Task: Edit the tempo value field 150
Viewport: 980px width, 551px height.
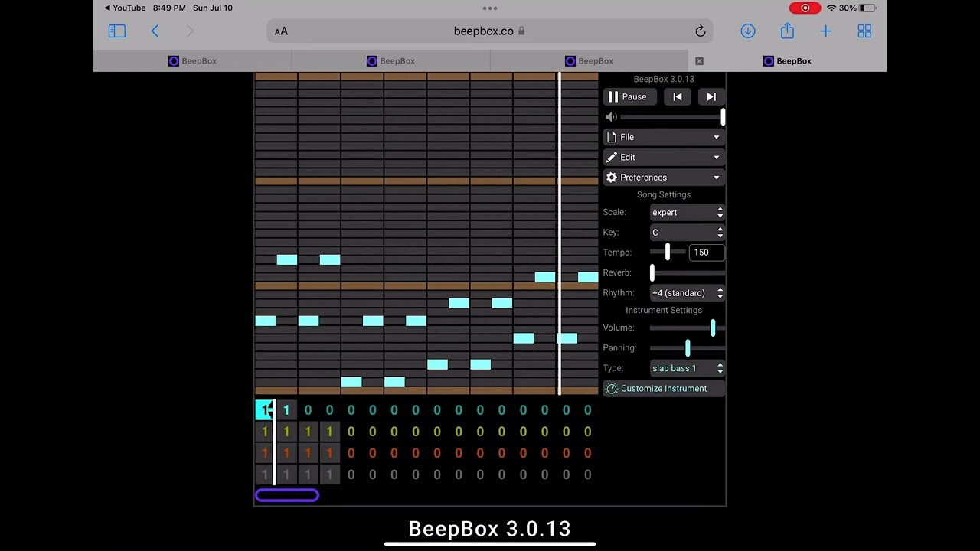Action: click(x=706, y=252)
